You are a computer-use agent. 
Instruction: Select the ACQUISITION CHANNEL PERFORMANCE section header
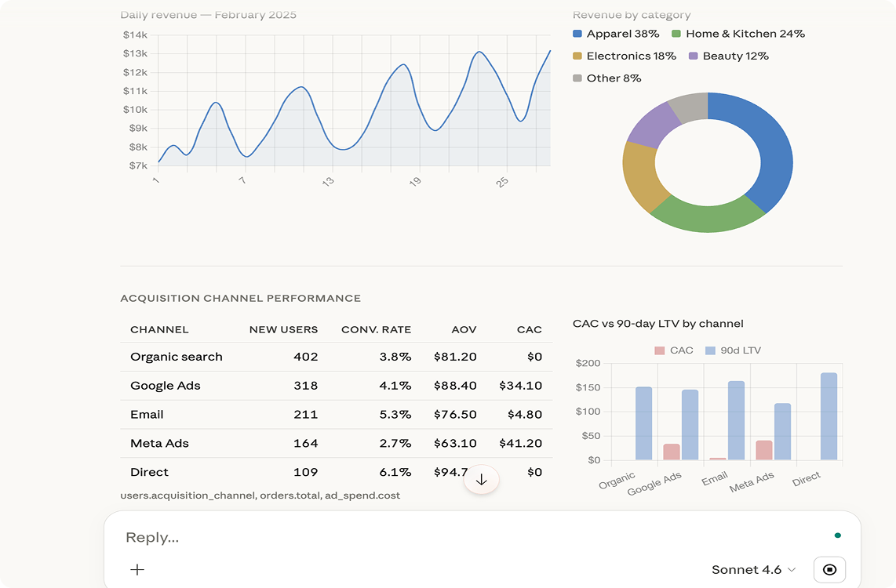240,298
